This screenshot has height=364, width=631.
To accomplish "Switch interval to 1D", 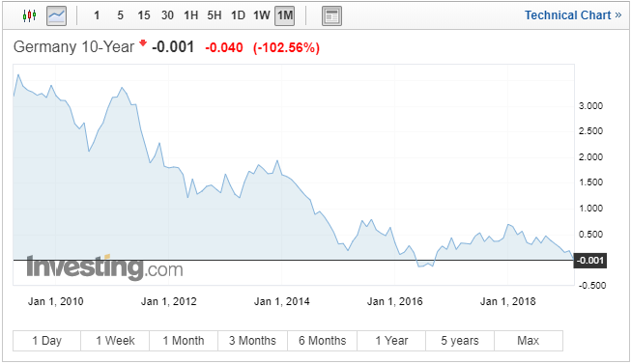I will [238, 15].
